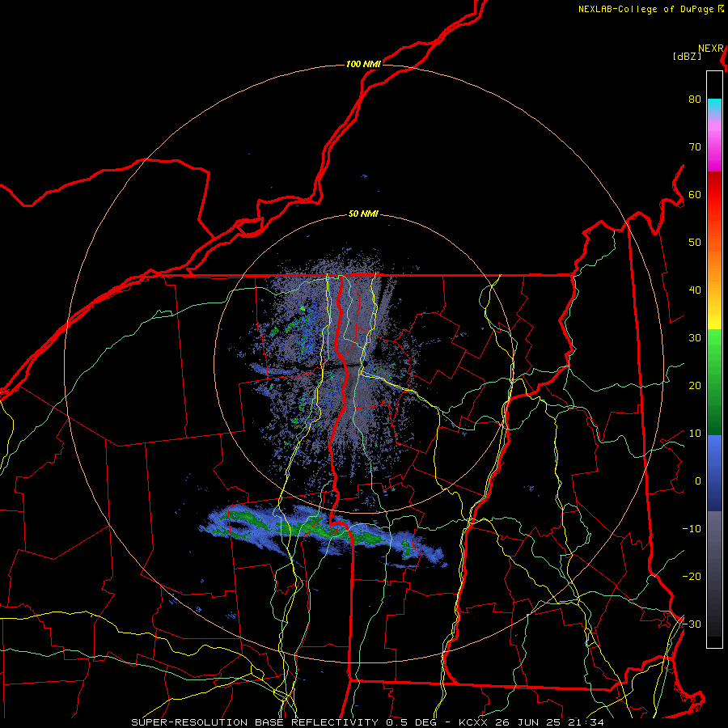Click the 30 dBZ scale value
The image size is (728, 728).
click(695, 338)
